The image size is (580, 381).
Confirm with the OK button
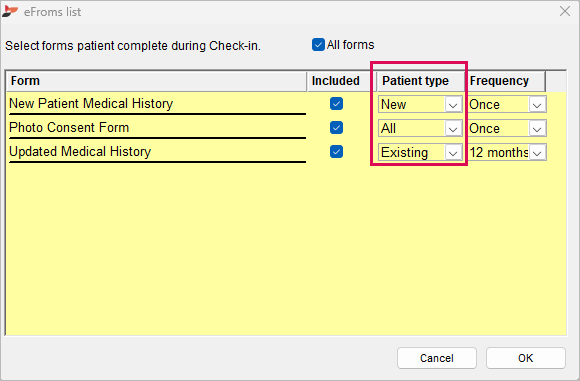(526, 358)
